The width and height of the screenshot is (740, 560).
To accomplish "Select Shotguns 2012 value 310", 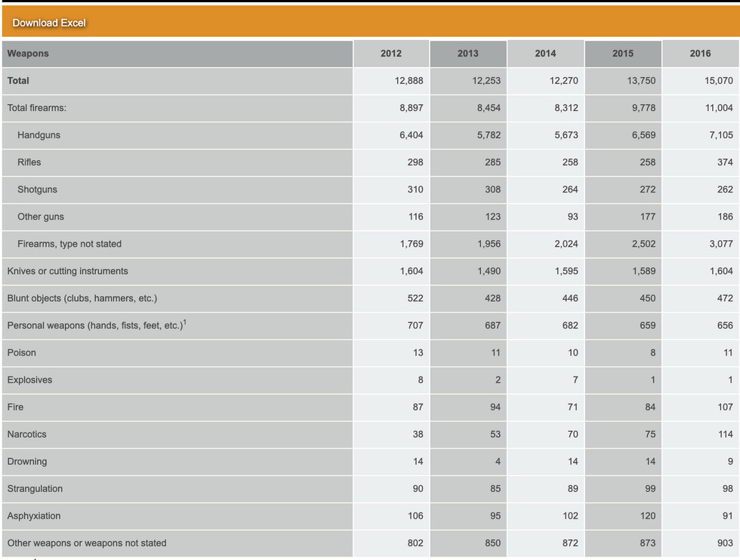I will point(415,189).
